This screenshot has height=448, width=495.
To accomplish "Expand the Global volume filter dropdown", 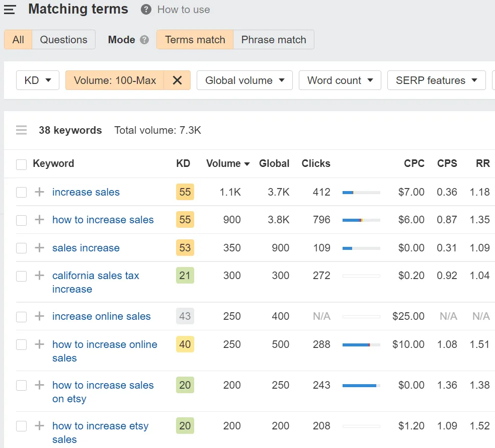I will [244, 80].
